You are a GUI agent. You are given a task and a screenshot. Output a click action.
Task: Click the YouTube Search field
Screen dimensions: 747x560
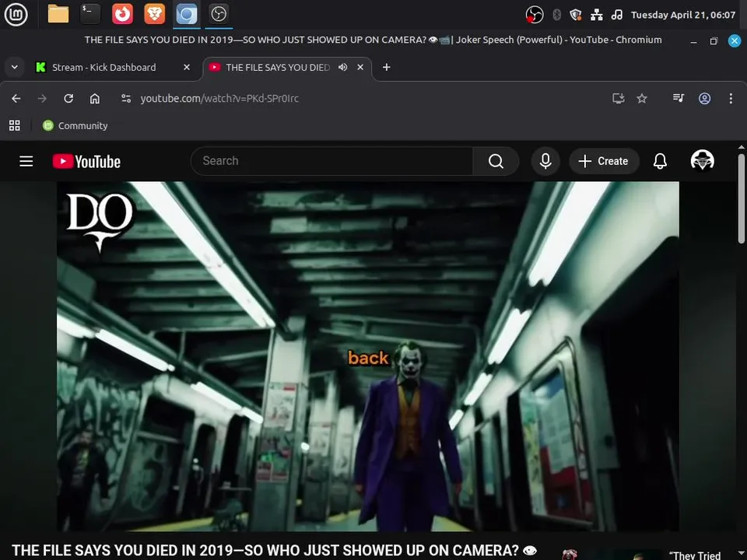pyautogui.click(x=332, y=161)
